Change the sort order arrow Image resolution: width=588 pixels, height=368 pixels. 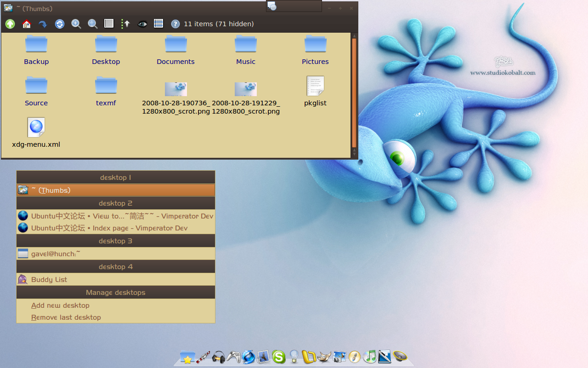(125, 24)
